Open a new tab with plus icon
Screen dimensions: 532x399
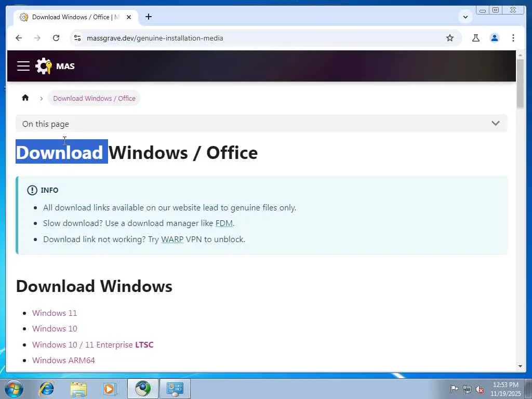pyautogui.click(x=149, y=17)
